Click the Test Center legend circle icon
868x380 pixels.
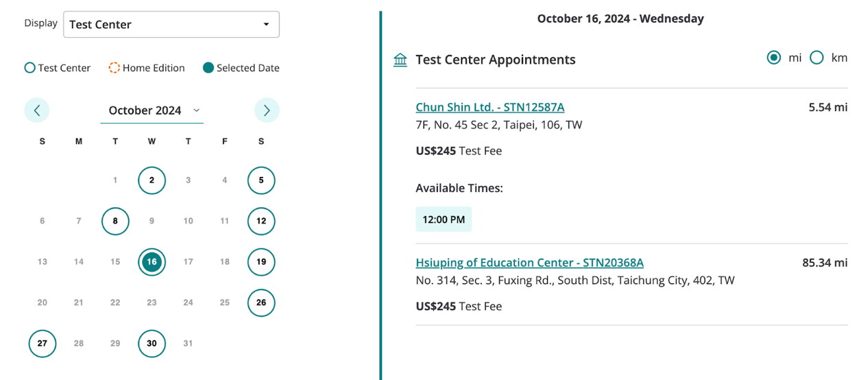click(29, 68)
